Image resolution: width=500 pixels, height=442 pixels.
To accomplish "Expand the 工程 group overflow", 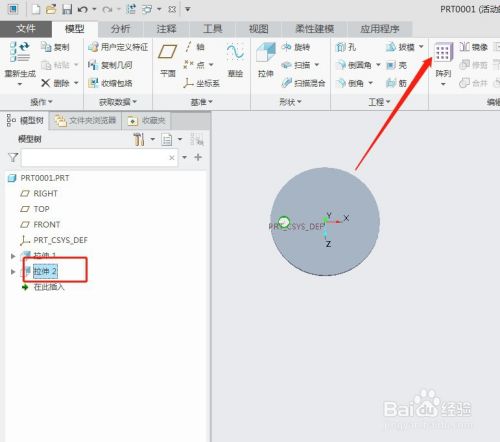I will tap(379, 102).
